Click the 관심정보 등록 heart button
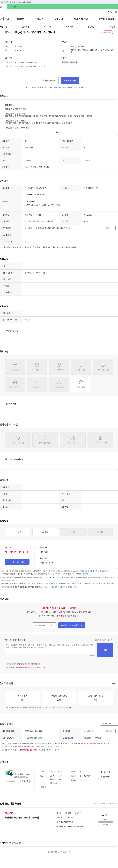This screenshot has height=868, width=118. click(49, 81)
